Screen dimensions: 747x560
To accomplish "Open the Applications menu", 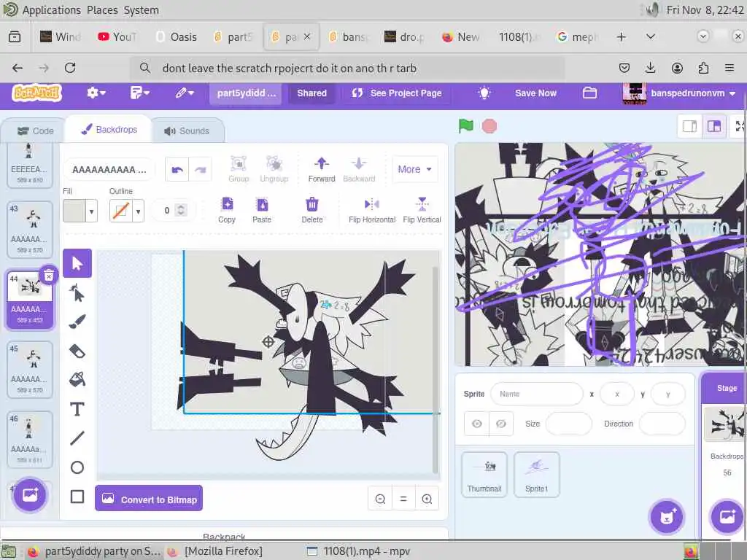I will [x=52, y=10].
